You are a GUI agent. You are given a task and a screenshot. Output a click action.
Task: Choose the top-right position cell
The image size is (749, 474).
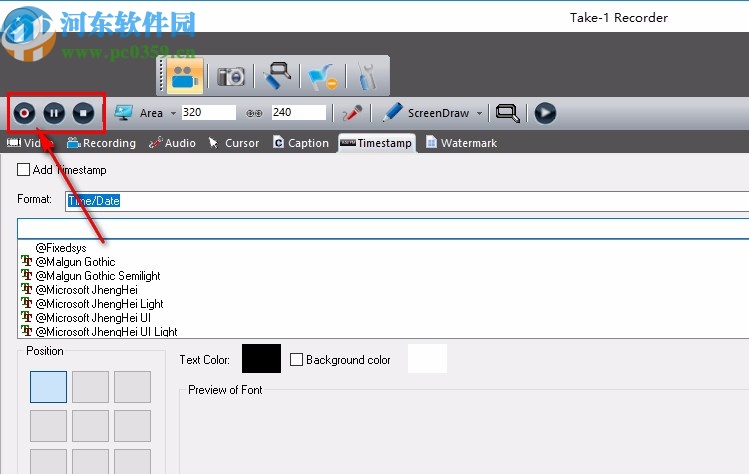pyautogui.click(x=132, y=387)
